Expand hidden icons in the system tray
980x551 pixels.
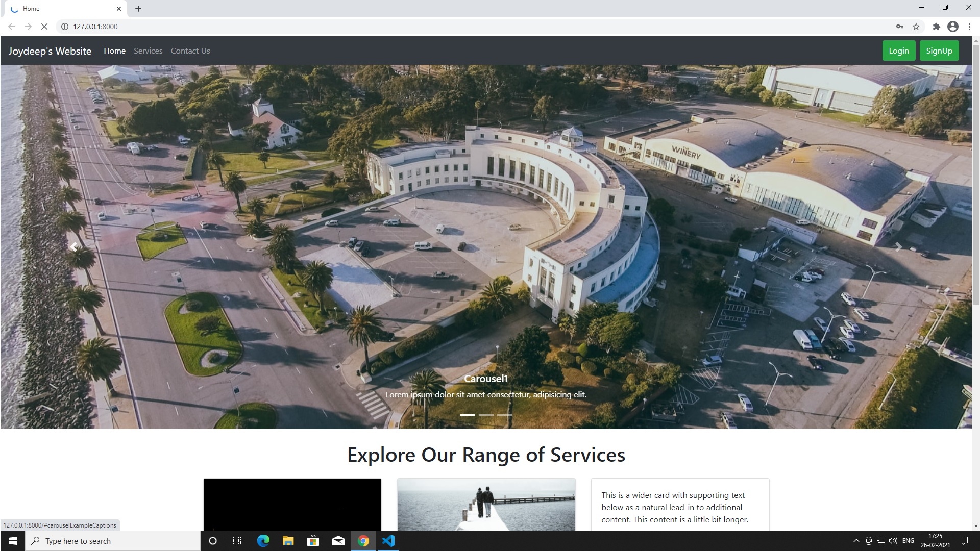point(855,541)
